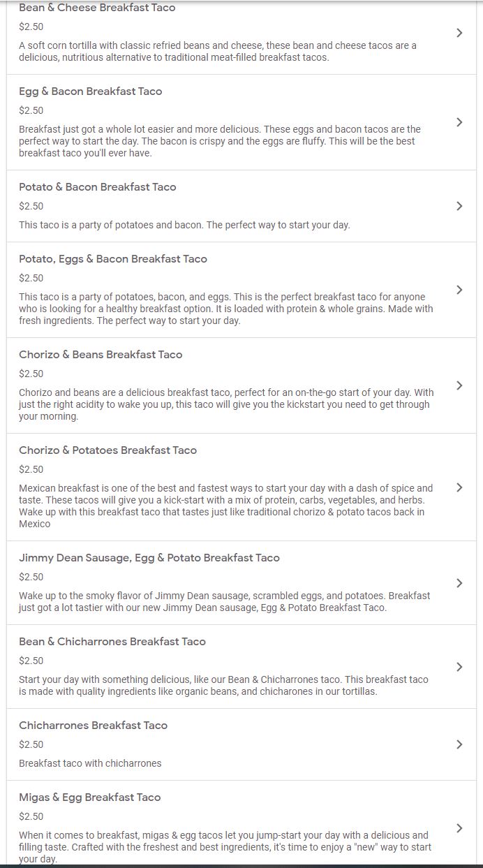
Task: Open Jimmy Dean Sausage taco chevron
Action: (459, 583)
